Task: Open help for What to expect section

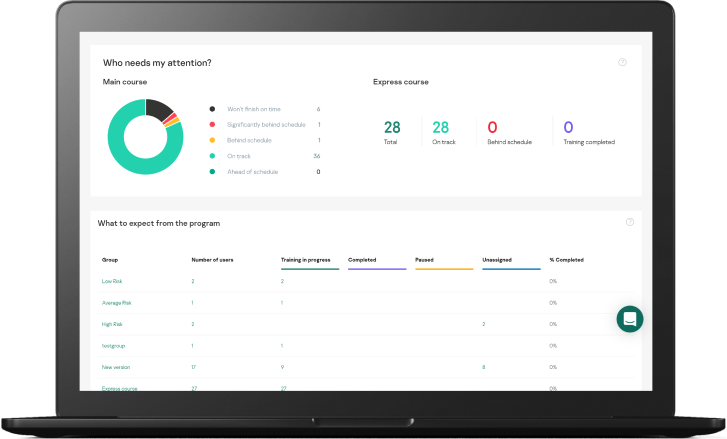Action: click(629, 222)
